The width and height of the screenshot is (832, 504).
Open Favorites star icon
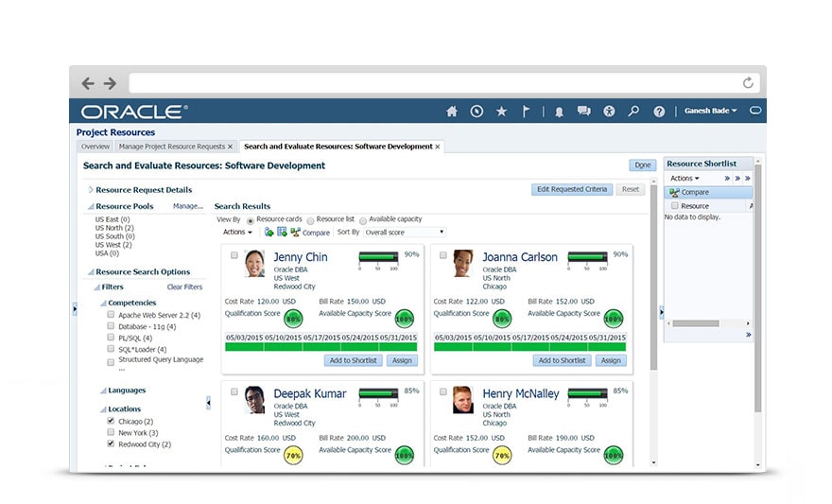coord(501,112)
